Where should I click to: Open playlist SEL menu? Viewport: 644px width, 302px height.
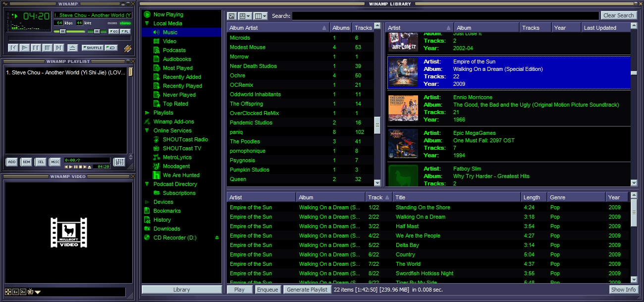41,162
